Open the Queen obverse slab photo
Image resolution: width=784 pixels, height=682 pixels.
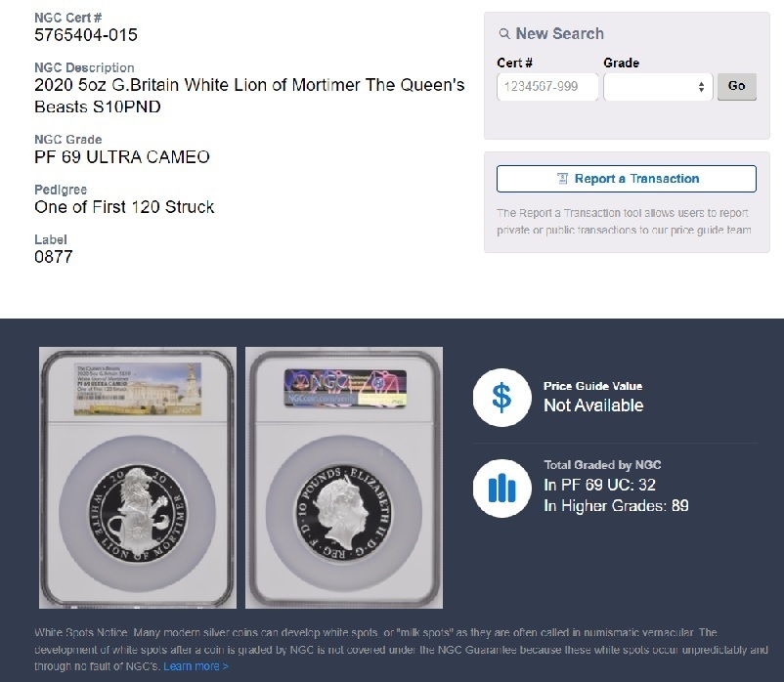point(344,478)
